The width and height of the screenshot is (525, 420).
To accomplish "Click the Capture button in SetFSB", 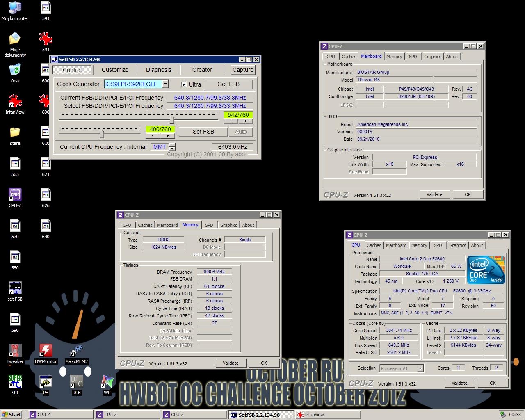I will (243, 70).
